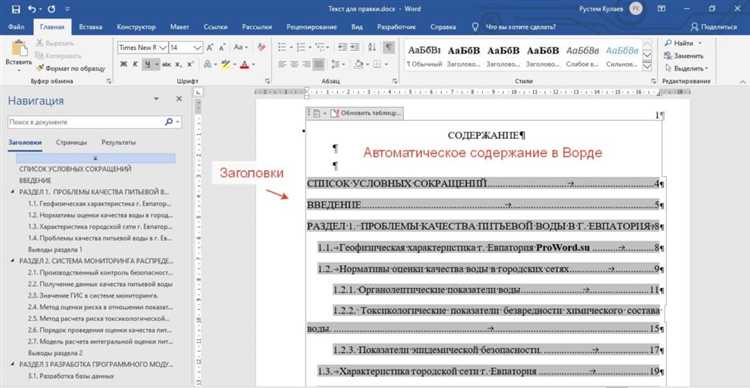Viewport: 750px width, 388px height.
Task: Toggle center alignment button
Action: point(295,64)
